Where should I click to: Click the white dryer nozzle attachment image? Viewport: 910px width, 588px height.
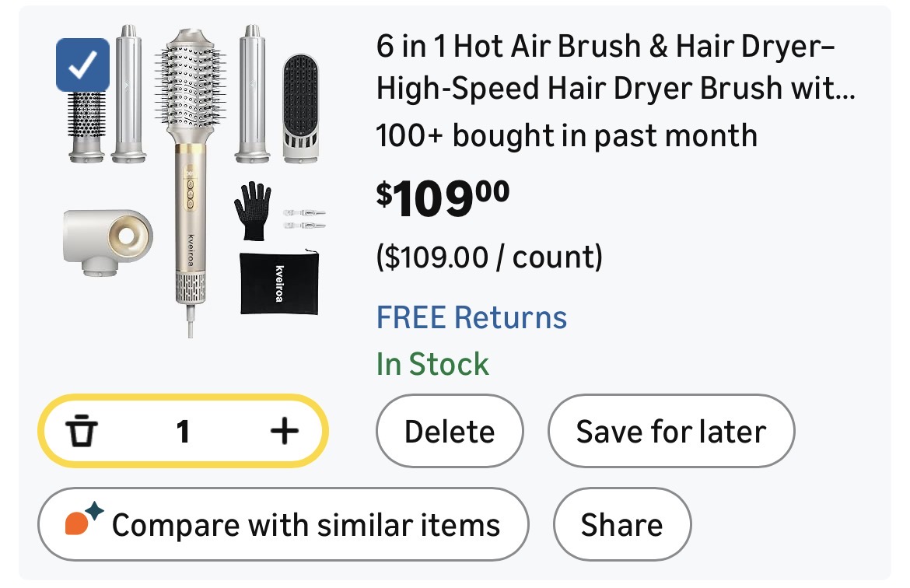click(105, 240)
